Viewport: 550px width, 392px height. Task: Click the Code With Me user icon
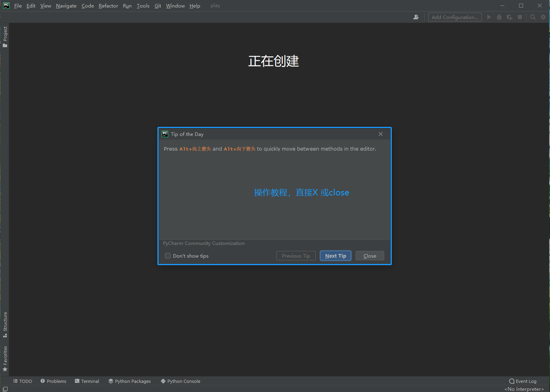[x=416, y=17]
